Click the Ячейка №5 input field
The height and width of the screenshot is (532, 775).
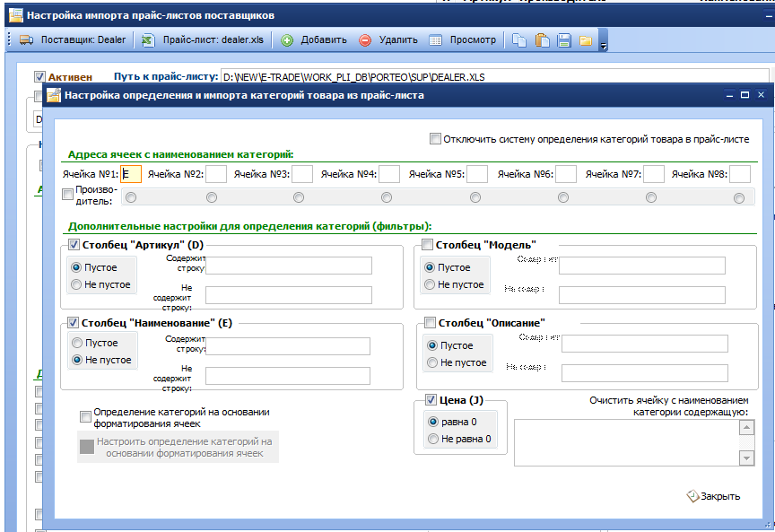[x=477, y=174]
